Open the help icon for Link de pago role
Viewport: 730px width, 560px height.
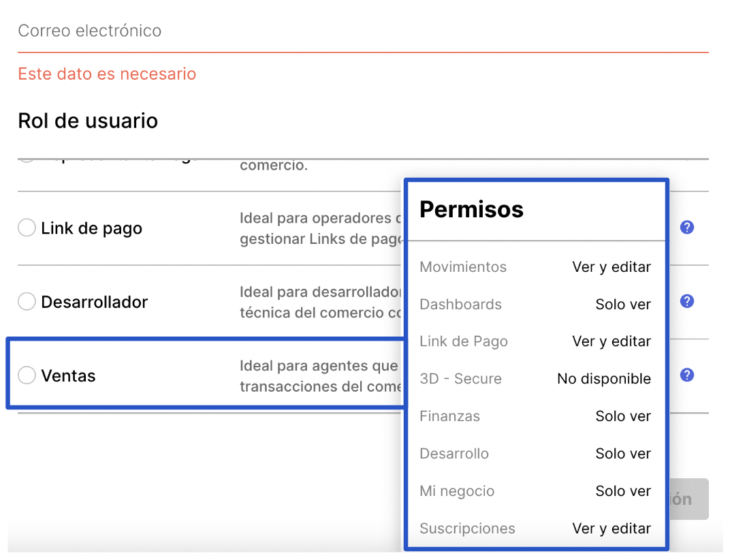[686, 228]
